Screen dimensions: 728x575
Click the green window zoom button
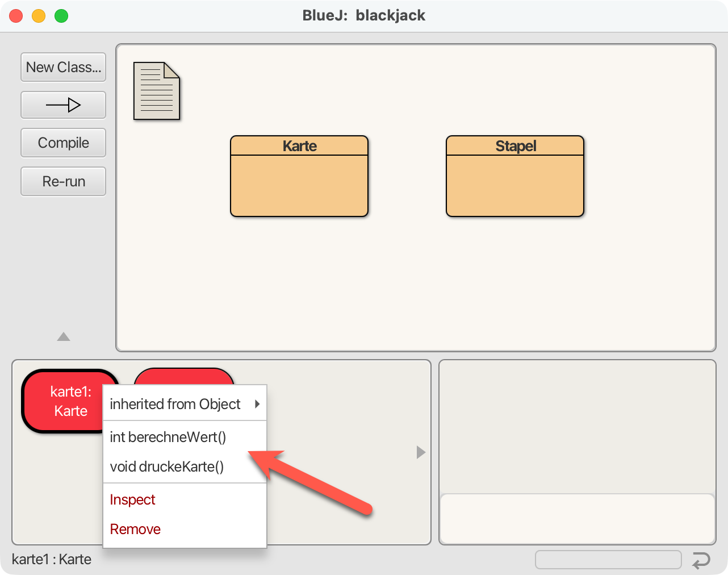[x=61, y=16]
